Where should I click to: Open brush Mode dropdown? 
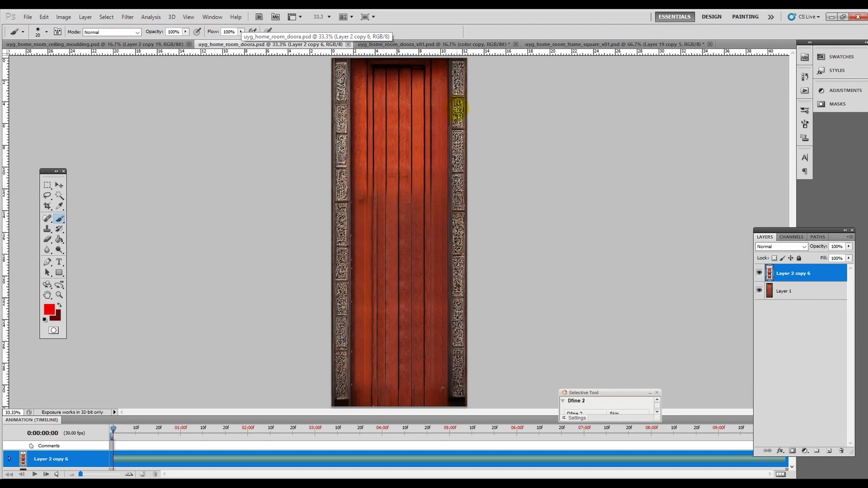[112, 32]
